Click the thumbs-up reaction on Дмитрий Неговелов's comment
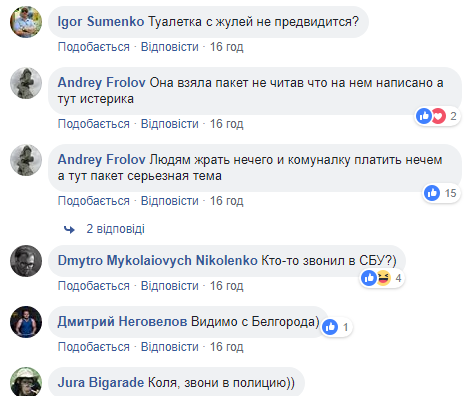468x396 pixels. 330,327
